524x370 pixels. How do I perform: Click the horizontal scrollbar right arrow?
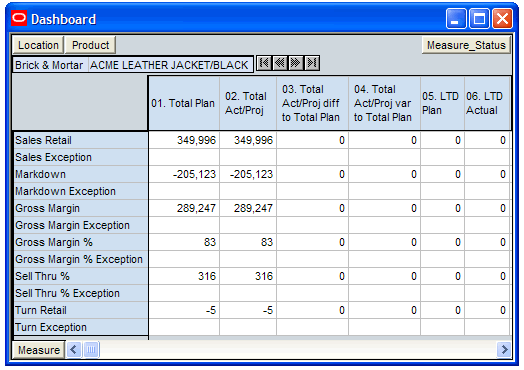point(504,350)
